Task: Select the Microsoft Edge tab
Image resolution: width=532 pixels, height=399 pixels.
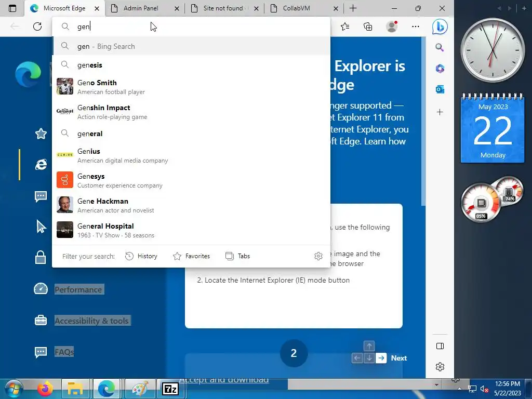Action: (64, 8)
